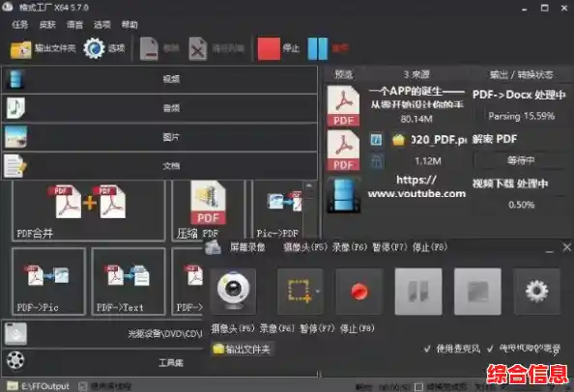The image size is (574, 392).
Task: Click the red 停止 stop toolbar button
Action: [x=269, y=48]
